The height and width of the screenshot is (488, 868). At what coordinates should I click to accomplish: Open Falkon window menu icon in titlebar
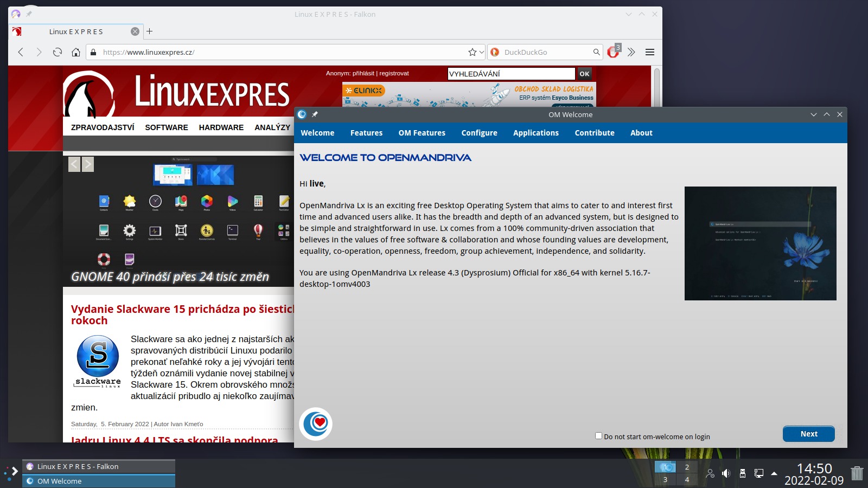pyautogui.click(x=16, y=14)
